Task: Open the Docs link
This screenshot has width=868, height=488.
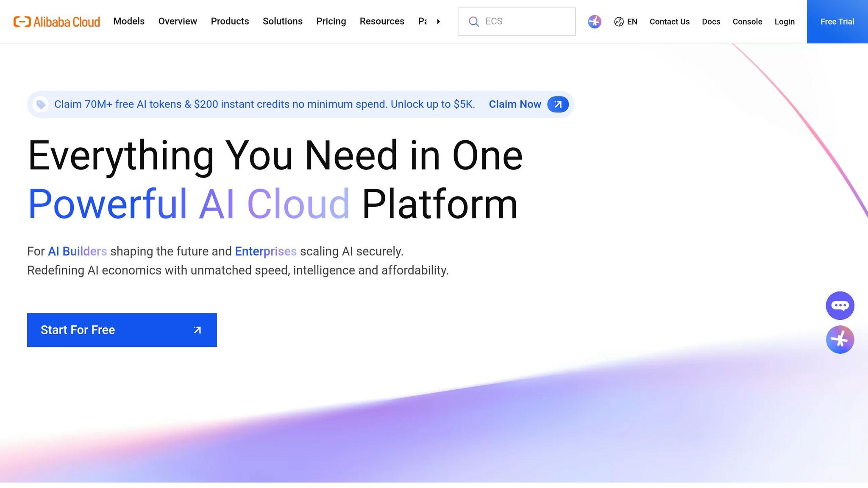Action: 711,22
